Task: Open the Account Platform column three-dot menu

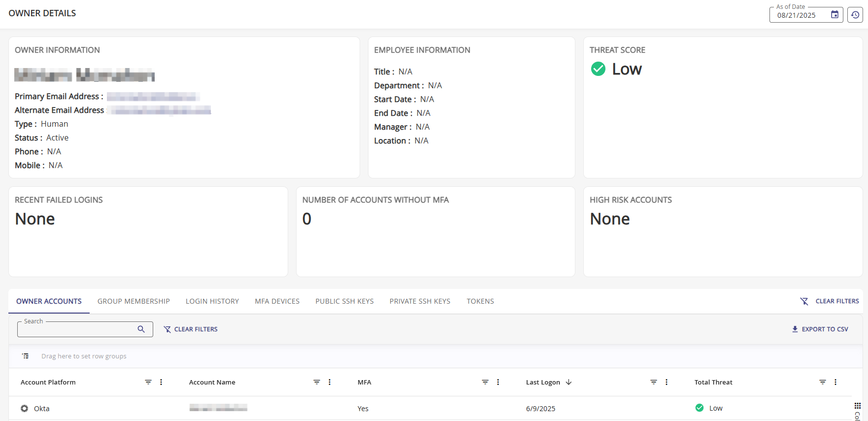Action: 161,382
